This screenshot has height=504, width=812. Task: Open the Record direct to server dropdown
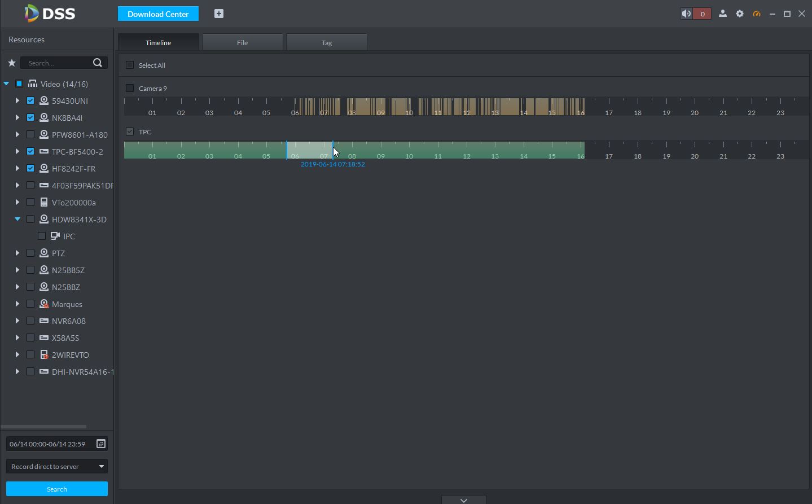[x=57, y=466]
